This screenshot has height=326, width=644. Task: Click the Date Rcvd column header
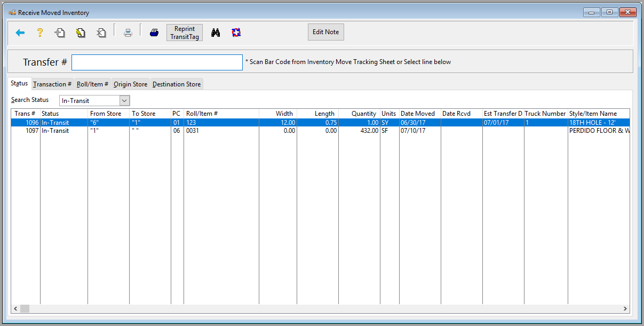[x=462, y=114]
